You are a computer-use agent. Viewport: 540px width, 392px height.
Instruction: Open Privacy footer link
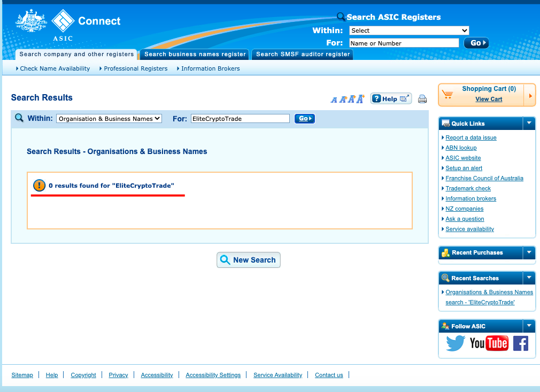click(x=118, y=375)
